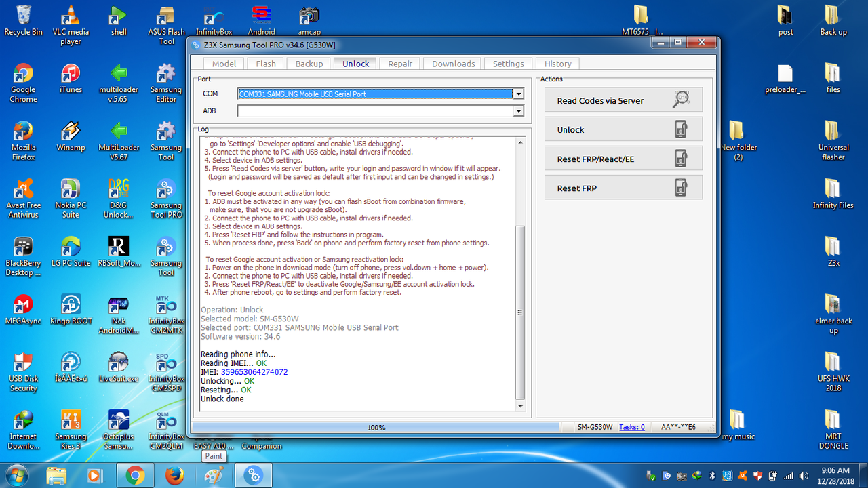Open the post folder on desktop
Viewport: 868px width, 488px height.
click(785, 20)
